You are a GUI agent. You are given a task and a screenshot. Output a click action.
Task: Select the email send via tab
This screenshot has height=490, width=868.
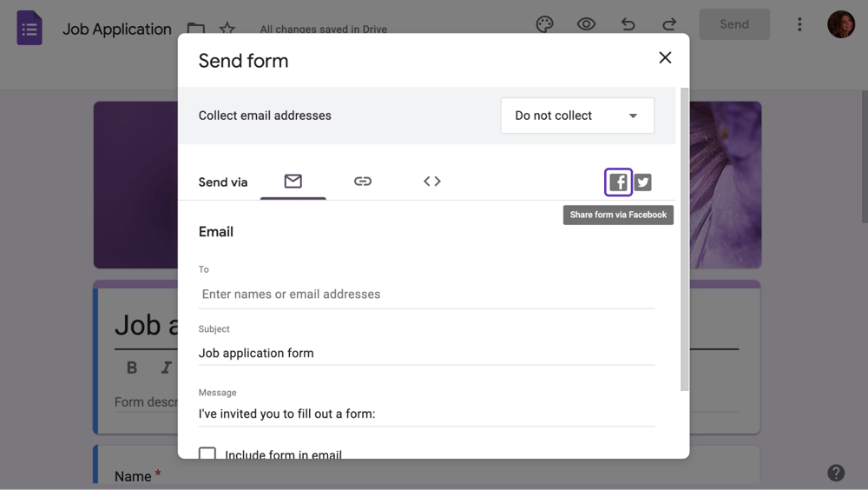pos(293,182)
